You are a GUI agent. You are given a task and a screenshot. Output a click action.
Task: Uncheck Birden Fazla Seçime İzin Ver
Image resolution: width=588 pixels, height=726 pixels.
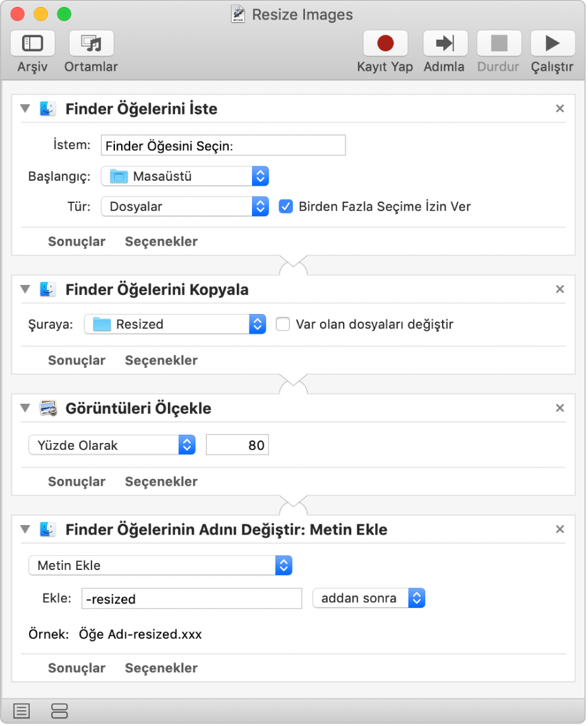[286, 207]
